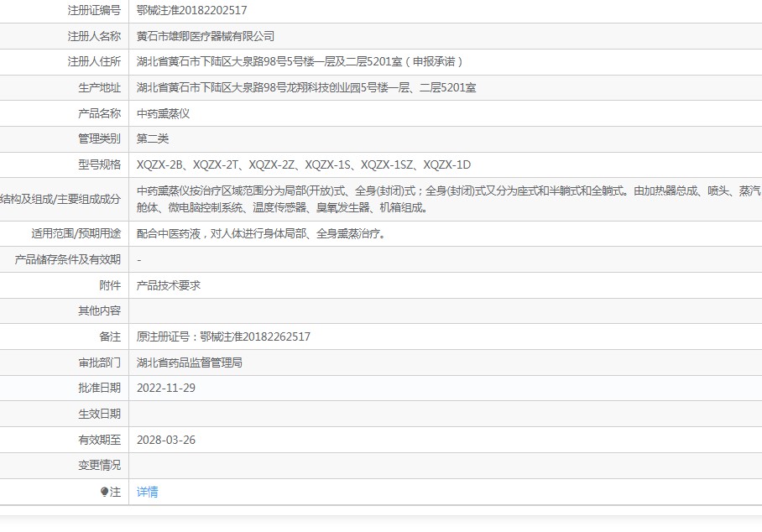Select the label 有效期至
The width and height of the screenshot is (762, 532).
point(99,440)
